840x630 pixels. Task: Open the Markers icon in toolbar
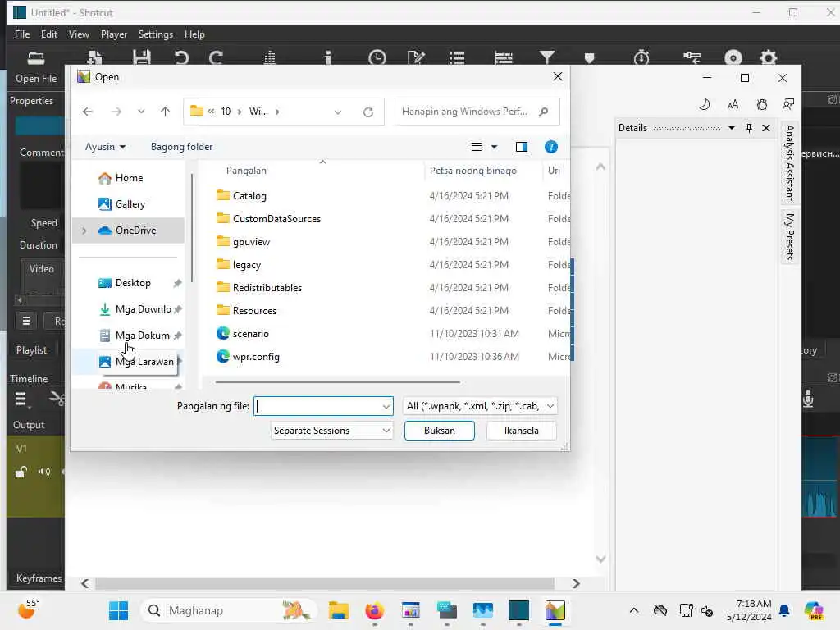(x=589, y=58)
